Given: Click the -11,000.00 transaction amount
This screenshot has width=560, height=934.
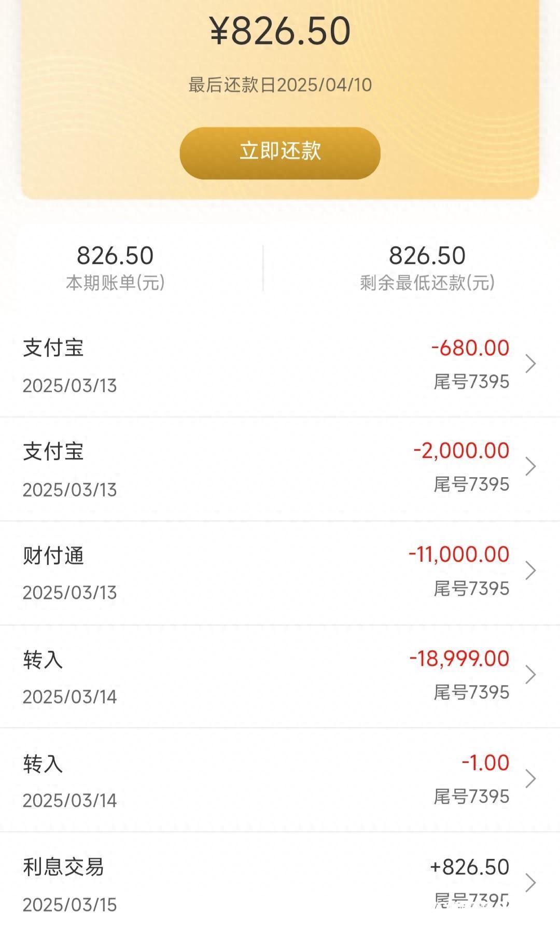Looking at the screenshot, I should coord(459,554).
